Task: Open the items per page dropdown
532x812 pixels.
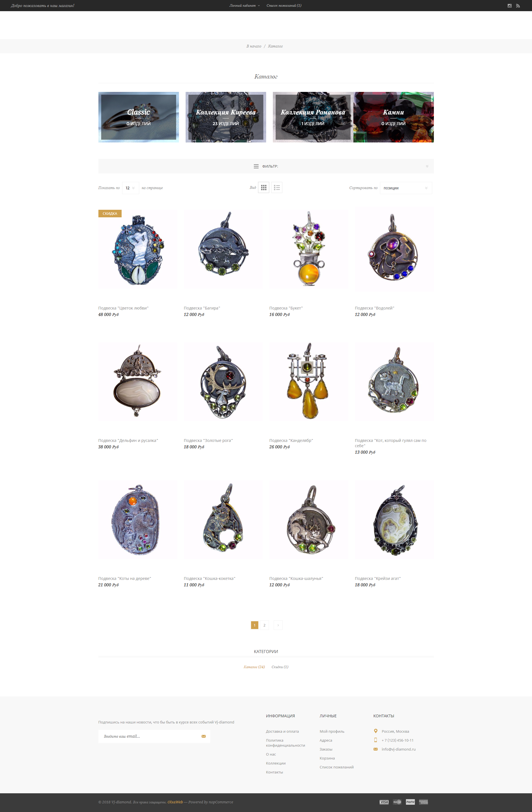Action: (x=131, y=188)
